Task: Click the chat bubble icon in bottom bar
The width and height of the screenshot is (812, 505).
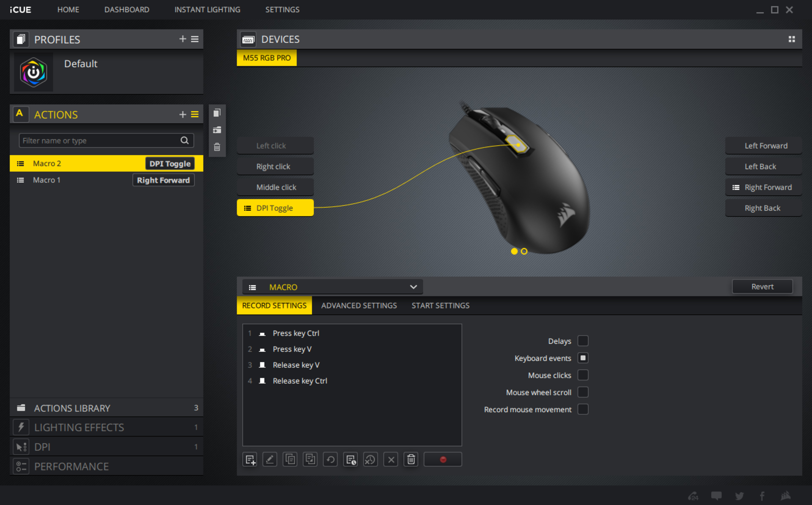Action: (x=716, y=496)
